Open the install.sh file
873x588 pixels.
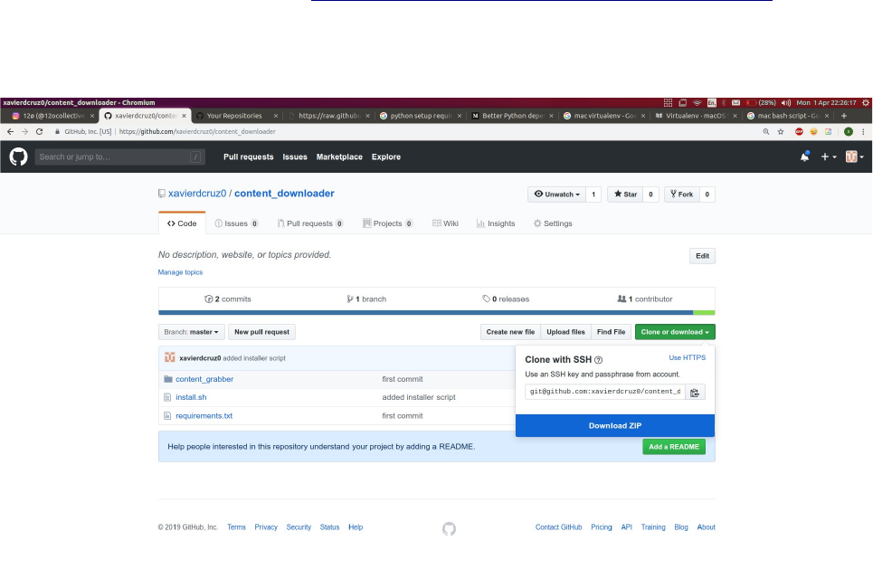(191, 397)
